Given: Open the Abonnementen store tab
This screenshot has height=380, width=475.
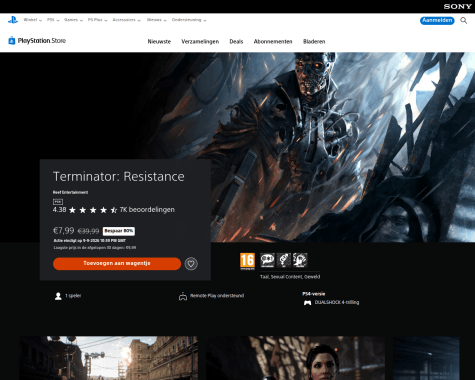Looking at the screenshot, I should [x=273, y=42].
